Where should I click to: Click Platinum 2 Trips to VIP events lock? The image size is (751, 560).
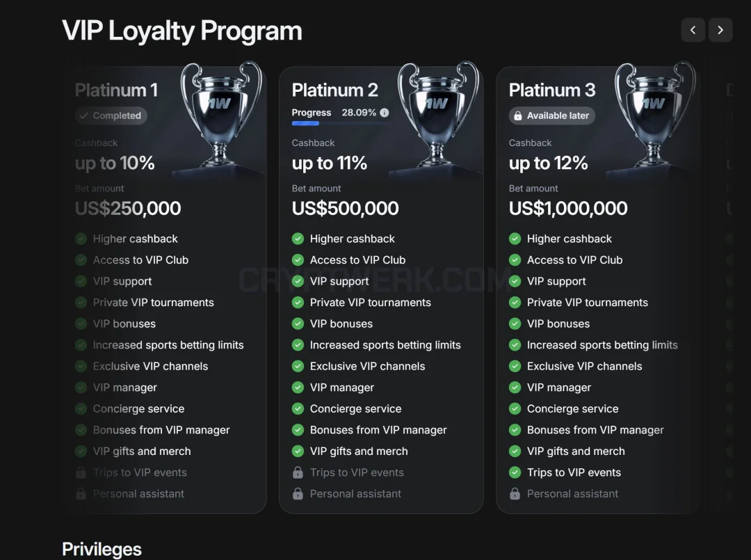(298, 472)
